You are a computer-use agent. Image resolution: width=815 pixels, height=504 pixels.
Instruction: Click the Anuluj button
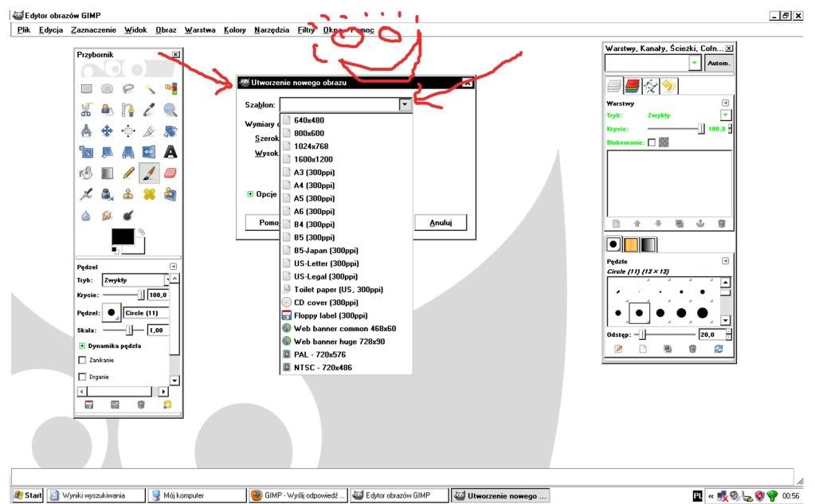[441, 223]
